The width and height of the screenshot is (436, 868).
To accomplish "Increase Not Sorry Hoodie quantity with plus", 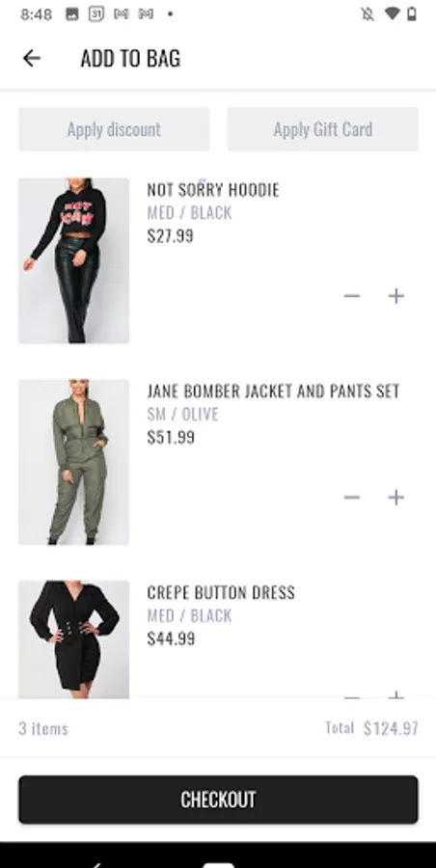I will [395, 296].
